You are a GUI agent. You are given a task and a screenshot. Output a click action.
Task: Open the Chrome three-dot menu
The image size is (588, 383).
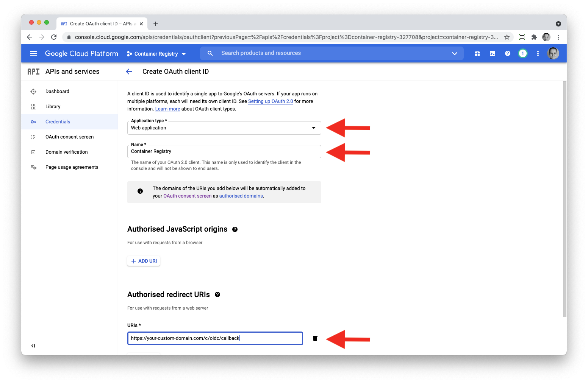[x=558, y=37]
